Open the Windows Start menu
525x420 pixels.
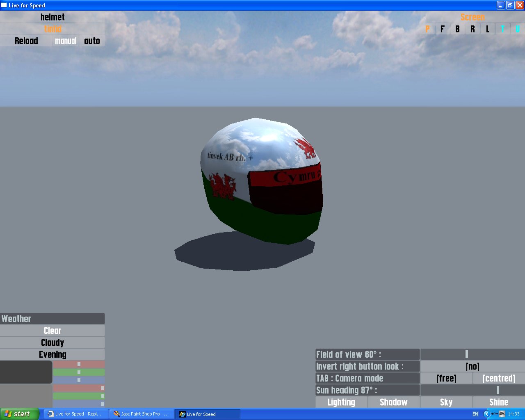coord(20,414)
